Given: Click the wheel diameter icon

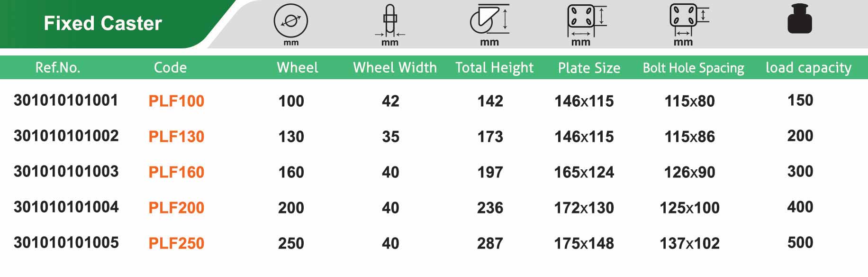Looking at the screenshot, I should (290, 21).
